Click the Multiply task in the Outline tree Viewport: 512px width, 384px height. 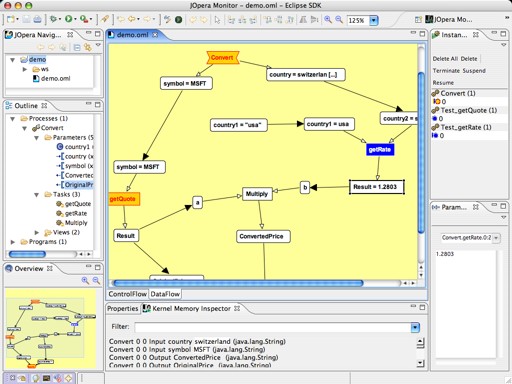pyautogui.click(x=72, y=223)
